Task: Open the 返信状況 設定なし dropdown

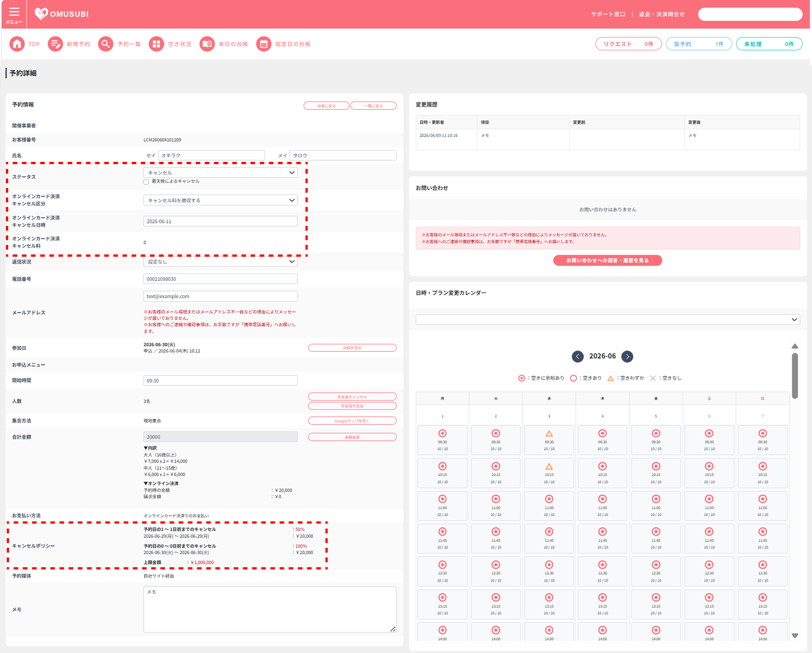Action: coord(220,262)
